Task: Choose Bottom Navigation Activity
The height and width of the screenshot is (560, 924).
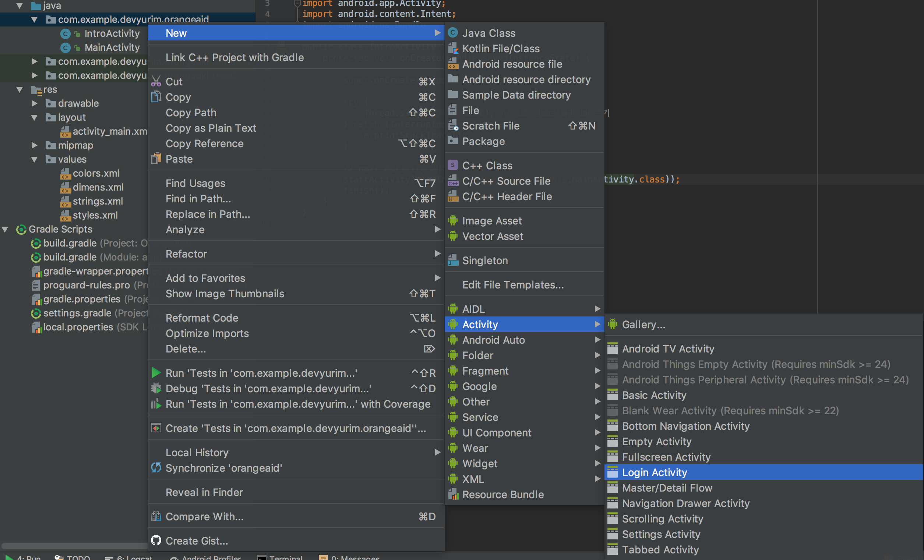Action: click(763, 426)
